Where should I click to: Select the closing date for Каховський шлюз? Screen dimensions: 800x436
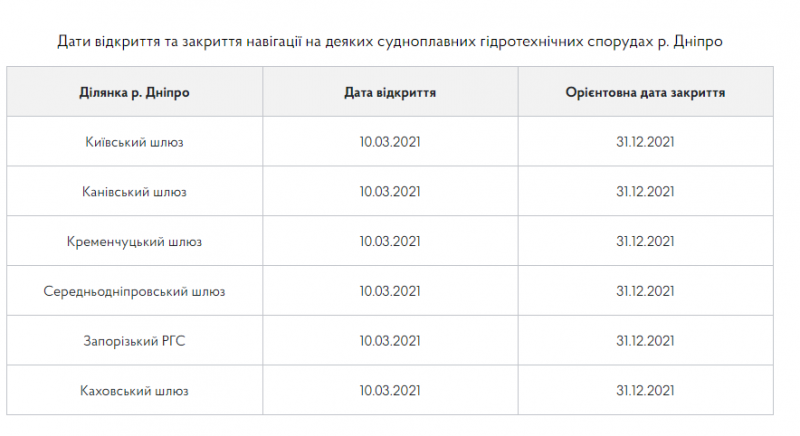[x=645, y=391]
